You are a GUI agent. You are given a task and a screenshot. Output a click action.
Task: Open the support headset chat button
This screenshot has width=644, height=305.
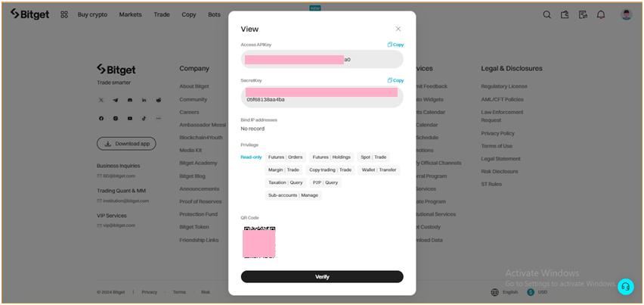point(626,286)
